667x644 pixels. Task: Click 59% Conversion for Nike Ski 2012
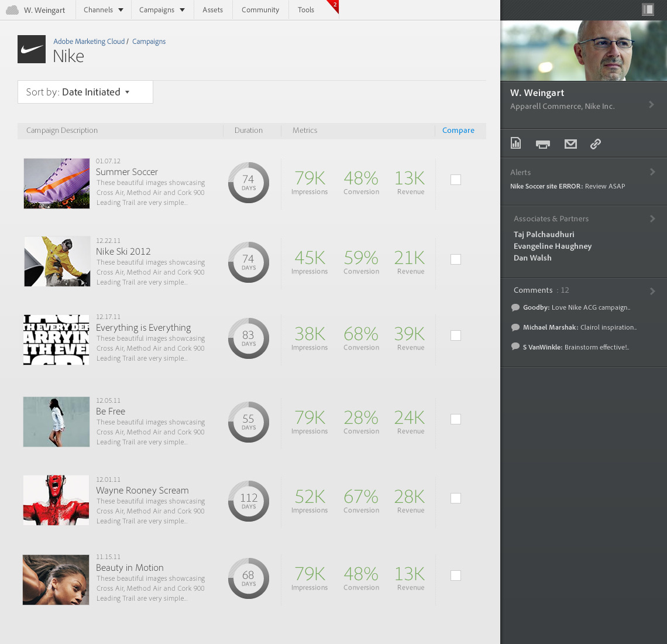(x=361, y=262)
